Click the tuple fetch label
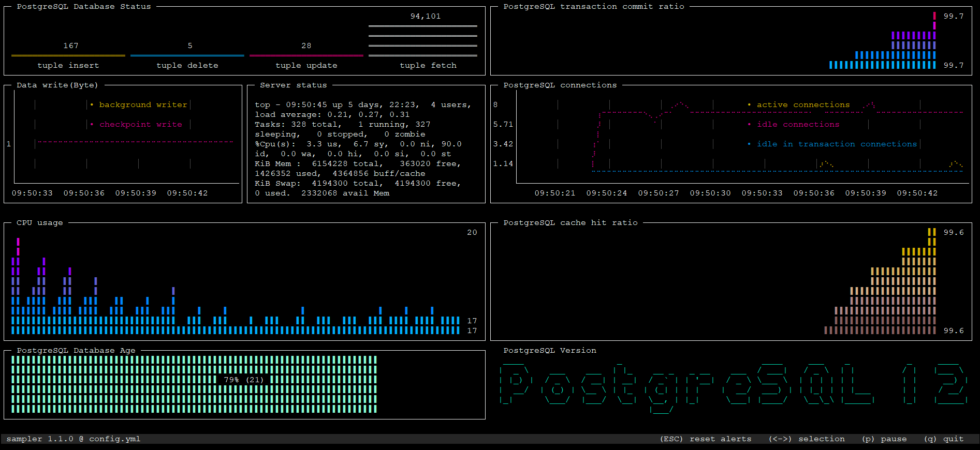This screenshot has height=450, width=980. pos(428,65)
